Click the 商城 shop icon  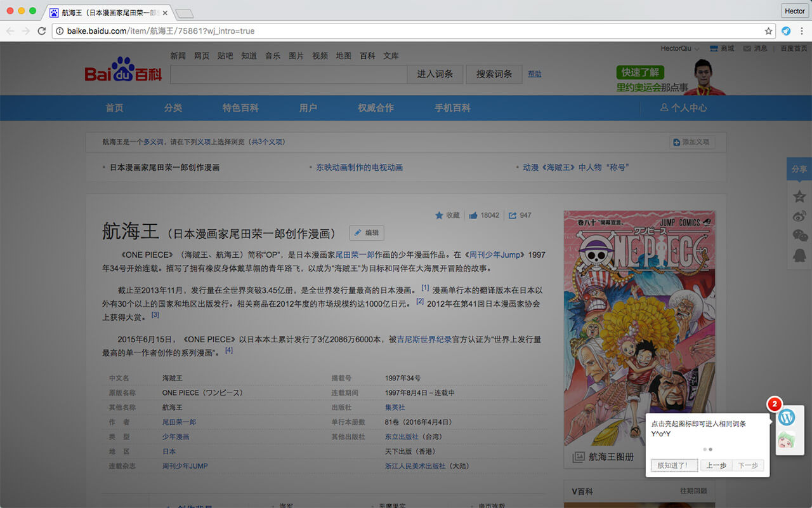pyautogui.click(x=714, y=48)
